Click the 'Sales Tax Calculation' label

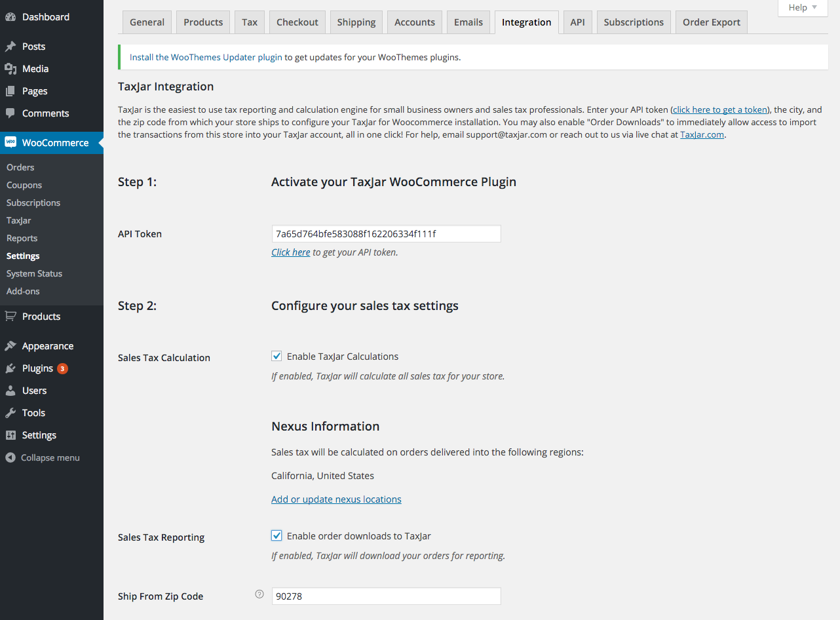click(164, 358)
